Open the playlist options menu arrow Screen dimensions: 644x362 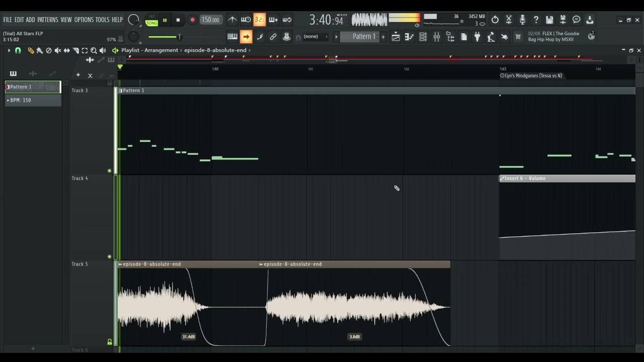tap(9, 50)
